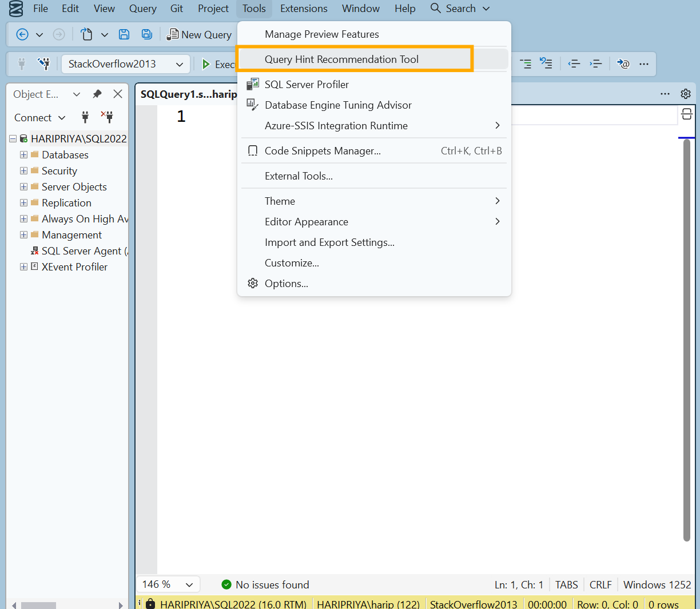Open Code Snippets Manager

(374, 151)
